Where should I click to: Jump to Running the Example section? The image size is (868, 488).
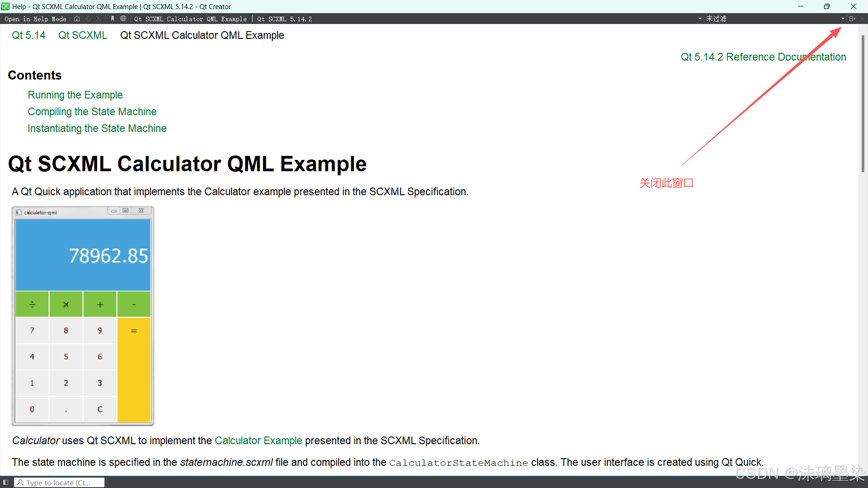tap(75, 95)
